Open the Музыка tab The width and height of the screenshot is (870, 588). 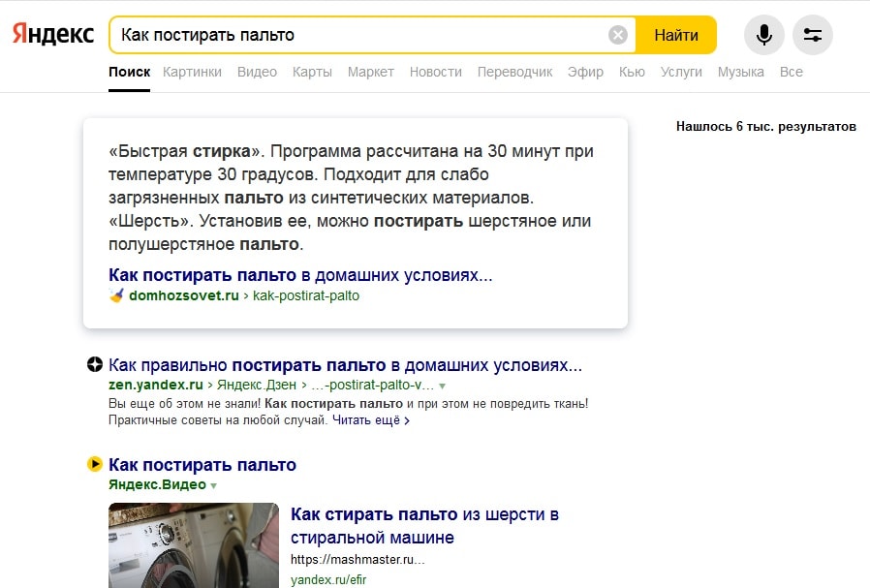(741, 72)
